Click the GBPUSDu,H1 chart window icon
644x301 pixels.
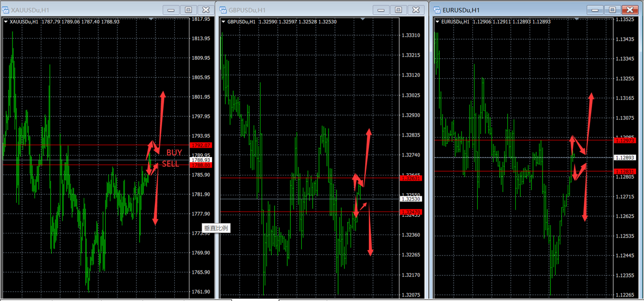point(223,10)
